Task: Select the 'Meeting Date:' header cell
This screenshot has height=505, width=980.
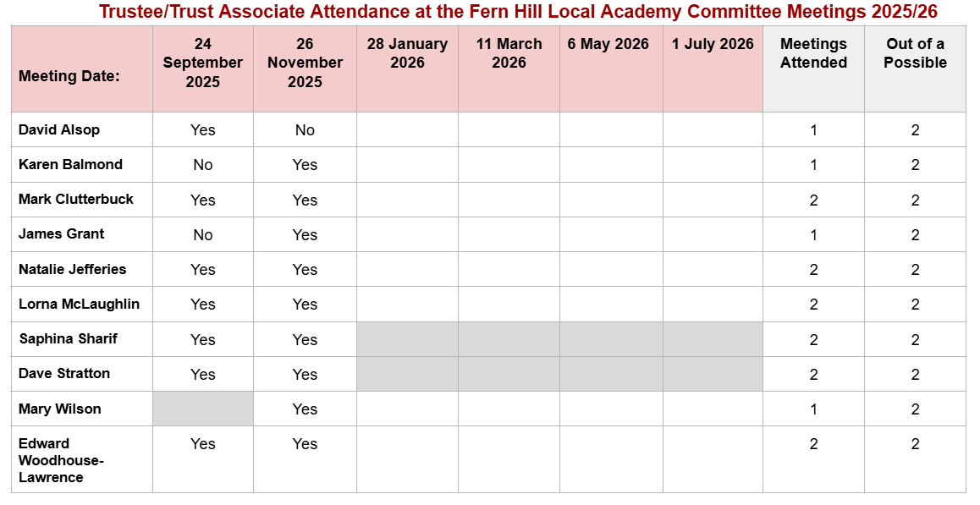Action: pos(69,76)
